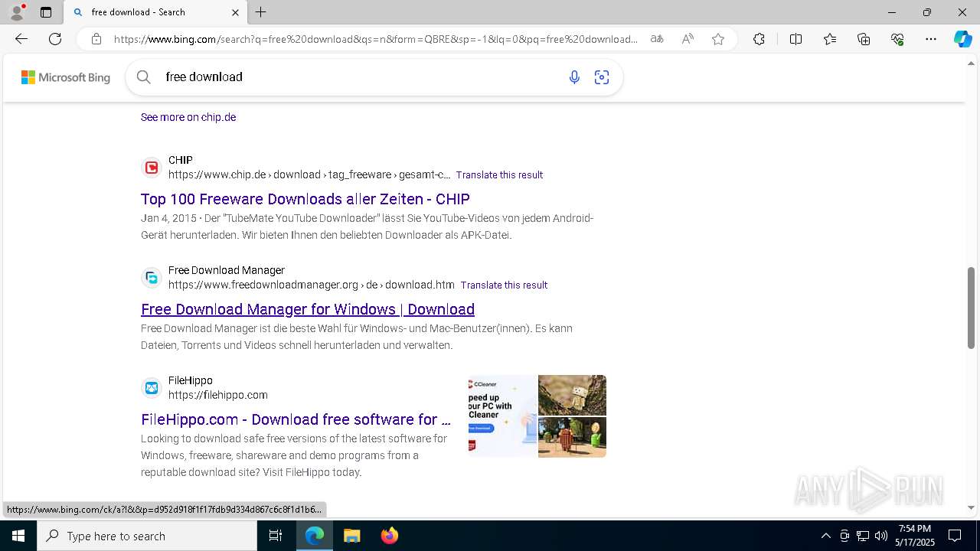Toggle split screen view
The width and height of the screenshot is (980, 551).
click(x=795, y=39)
